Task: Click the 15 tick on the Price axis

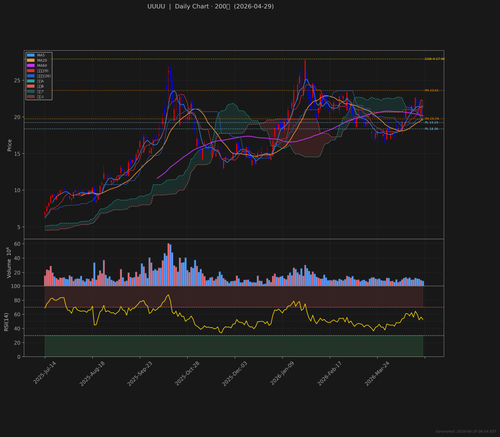Action: [x=17, y=154]
